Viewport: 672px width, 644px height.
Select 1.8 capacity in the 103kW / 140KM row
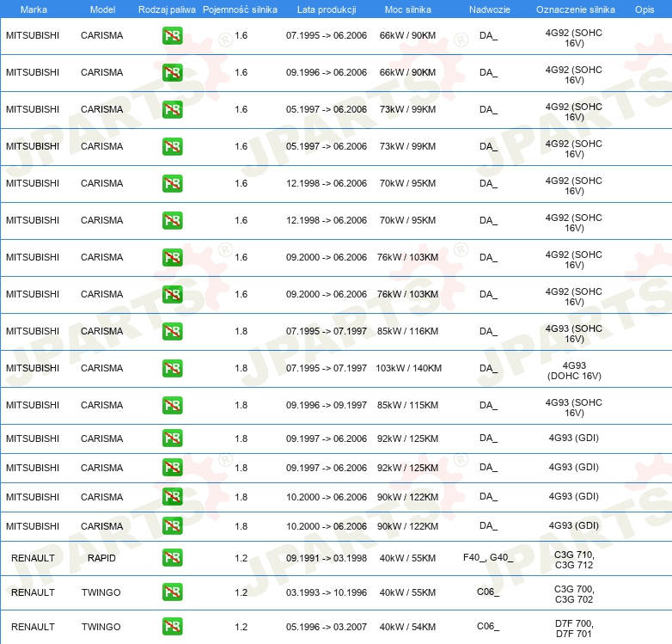(x=241, y=368)
